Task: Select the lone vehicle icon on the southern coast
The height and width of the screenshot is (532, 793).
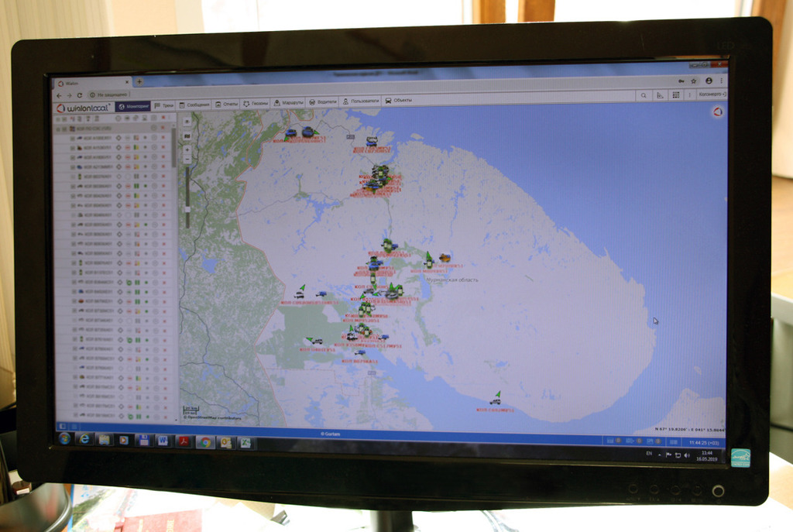Action: 496,401
